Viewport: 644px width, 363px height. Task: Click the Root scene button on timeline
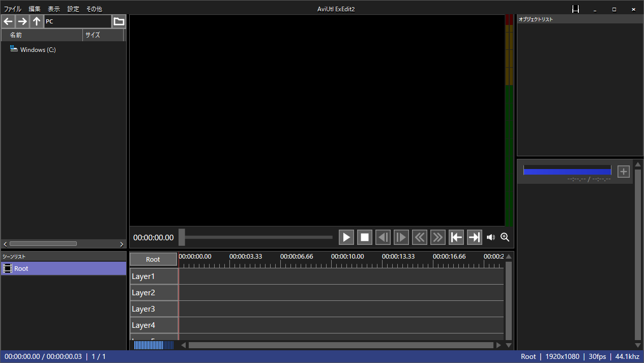pyautogui.click(x=153, y=259)
